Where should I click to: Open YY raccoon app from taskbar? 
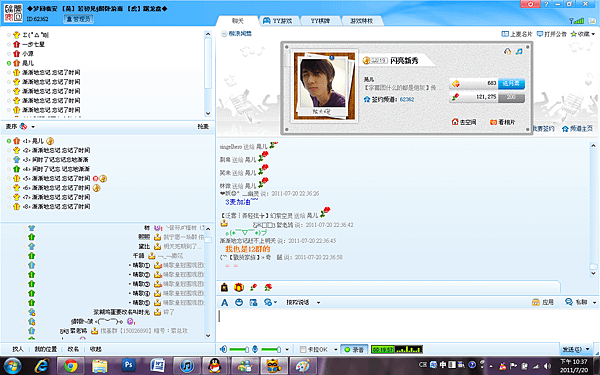click(x=273, y=366)
